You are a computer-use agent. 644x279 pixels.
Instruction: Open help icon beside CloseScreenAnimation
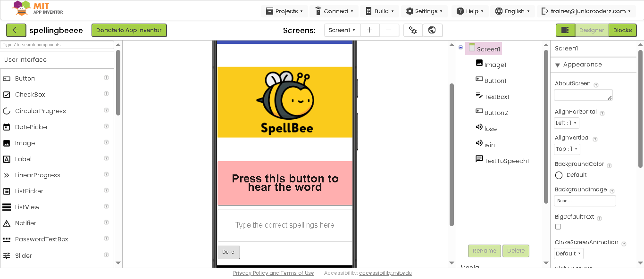pos(624,244)
